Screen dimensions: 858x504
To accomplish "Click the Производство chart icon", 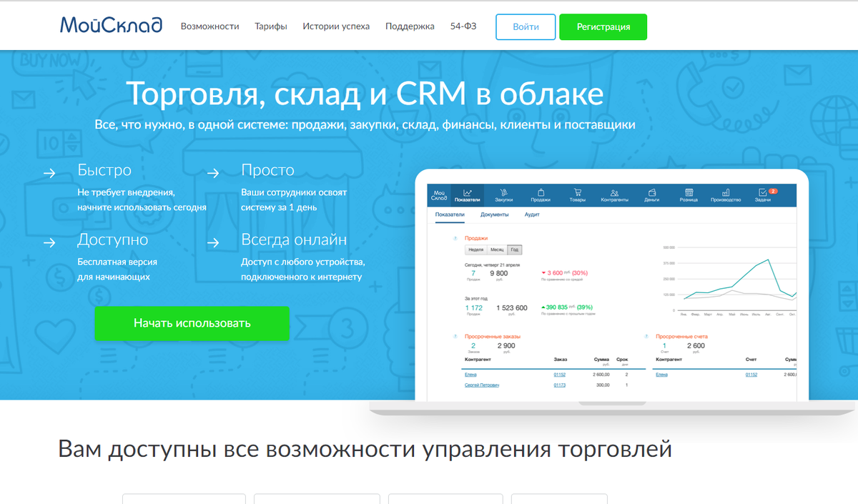I will click(x=726, y=192).
